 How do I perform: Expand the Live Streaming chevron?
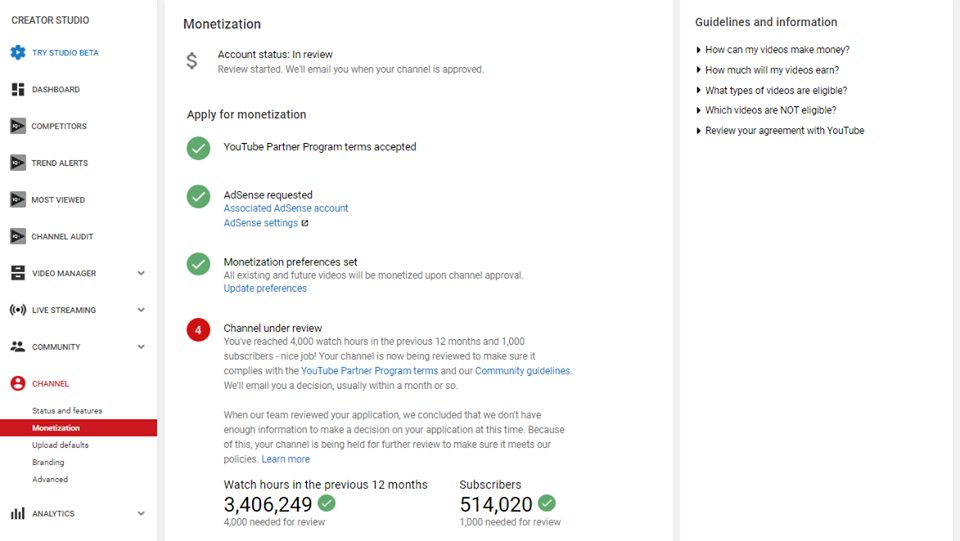pyautogui.click(x=141, y=310)
